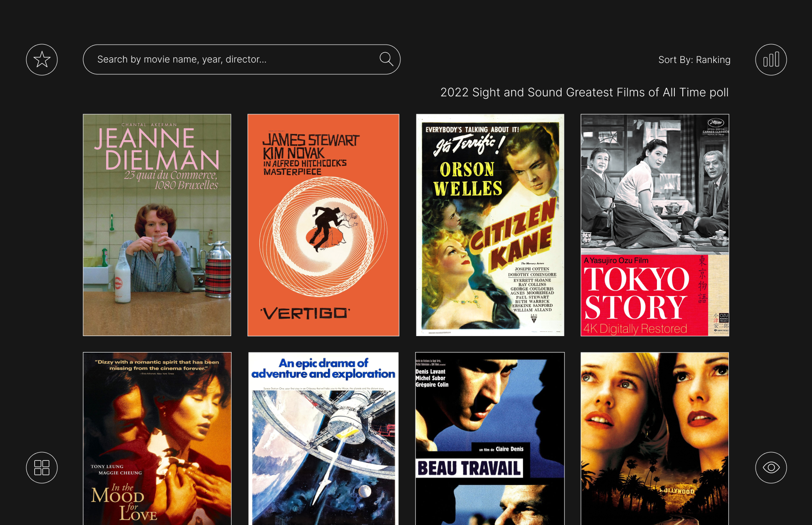This screenshot has width=812, height=525.
Task: Open the Jeanne Dielman poster
Action: pos(157,225)
